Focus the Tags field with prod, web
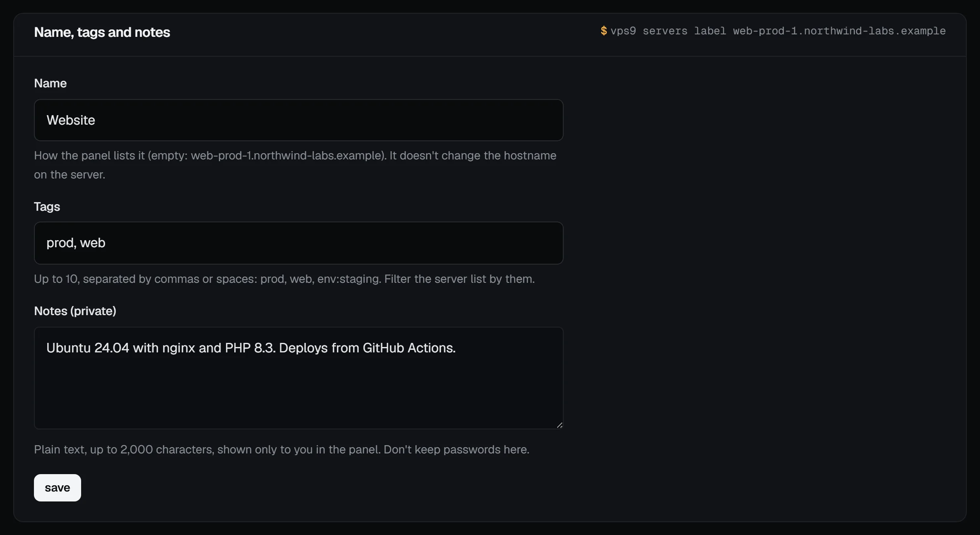 pyautogui.click(x=298, y=243)
